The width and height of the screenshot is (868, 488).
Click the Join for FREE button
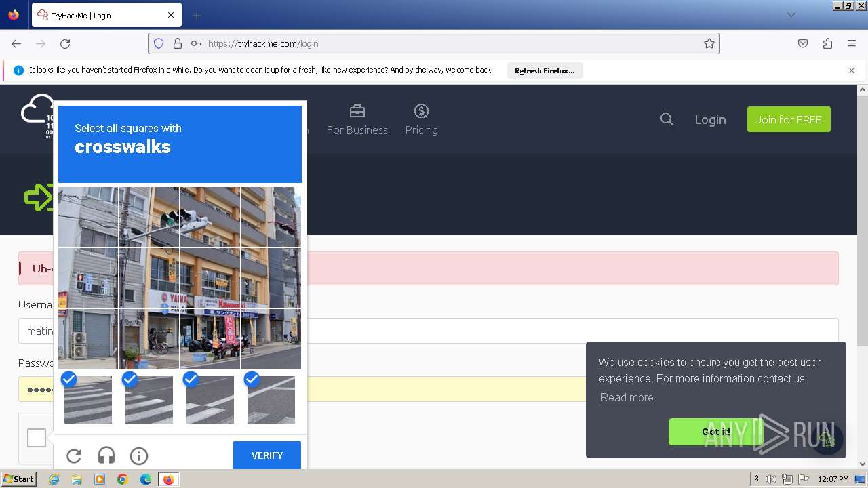[789, 119]
